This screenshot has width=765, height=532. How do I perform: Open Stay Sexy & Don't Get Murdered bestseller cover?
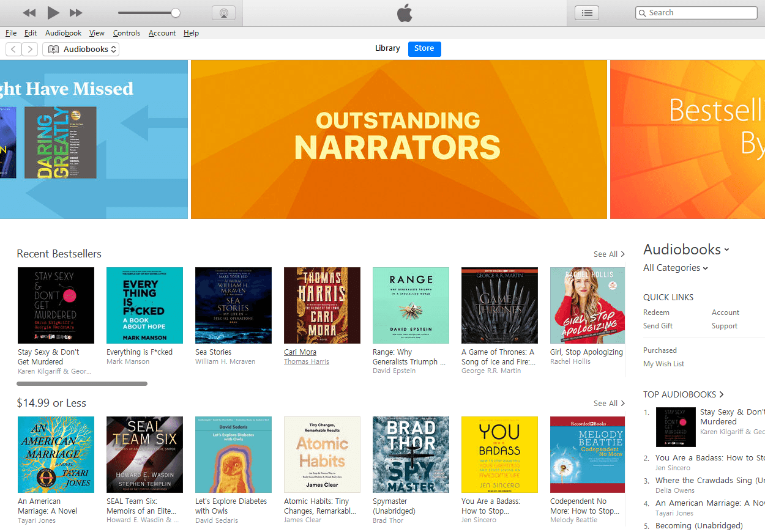point(56,305)
